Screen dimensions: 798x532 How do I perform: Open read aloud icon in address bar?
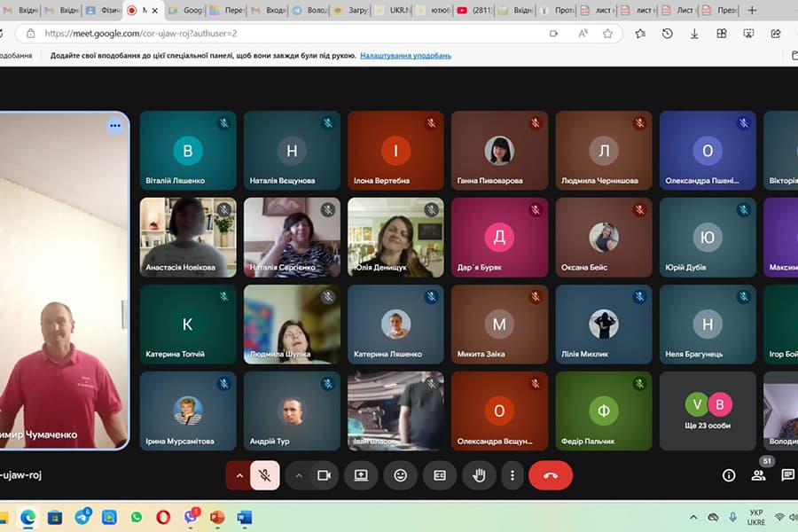[x=583, y=34]
